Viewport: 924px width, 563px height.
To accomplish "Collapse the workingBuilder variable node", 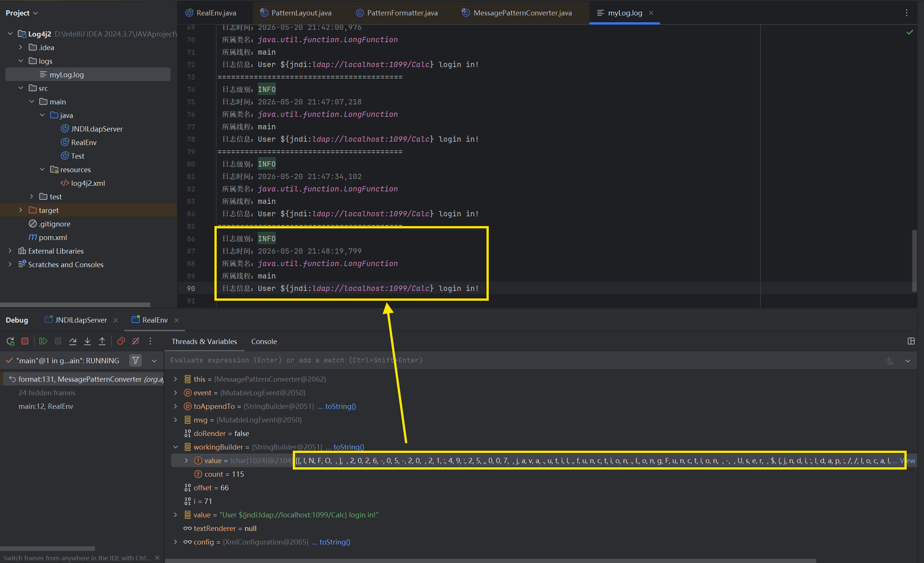I will 176,447.
